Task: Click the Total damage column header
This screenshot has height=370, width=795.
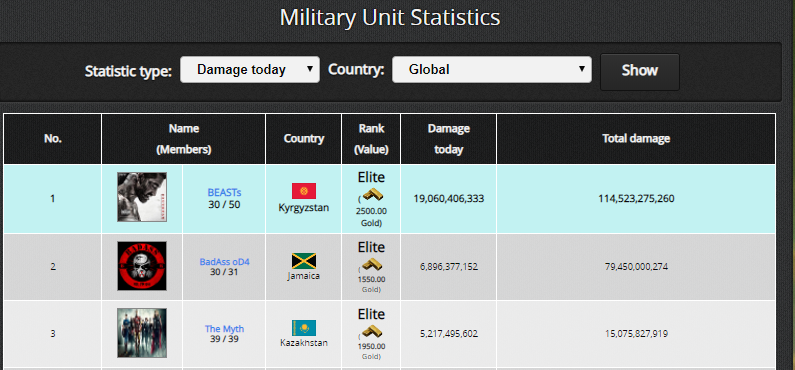Action: pyautogui.click(x=636, y=139)
